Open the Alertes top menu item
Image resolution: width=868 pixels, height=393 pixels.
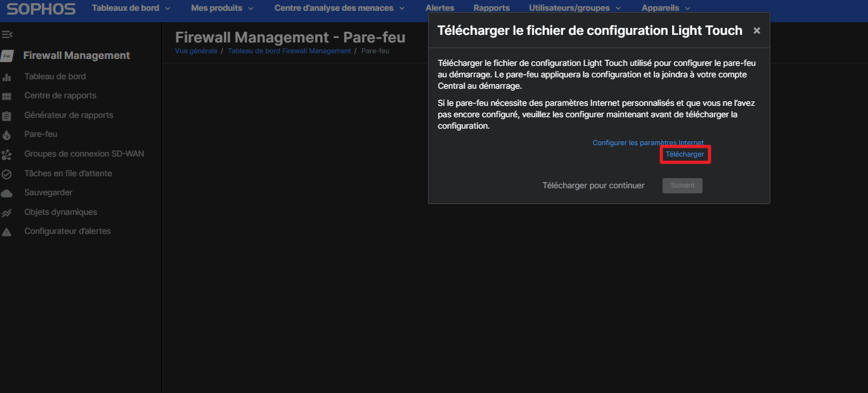439,8
